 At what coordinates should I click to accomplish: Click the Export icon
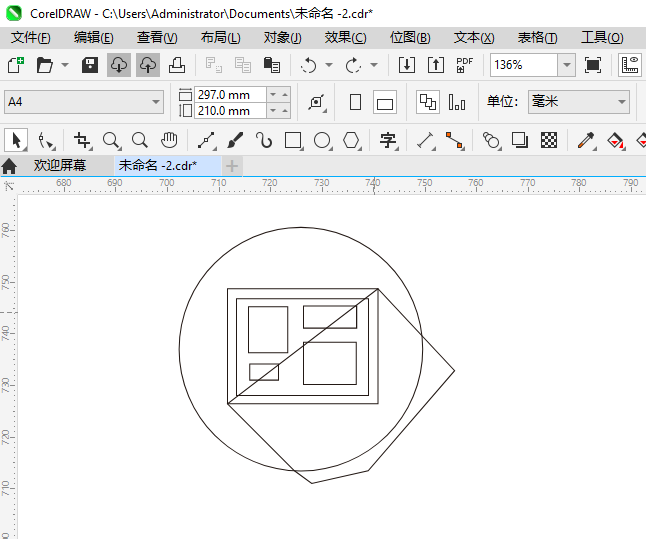pyautogui.click(x=435, y=65)
